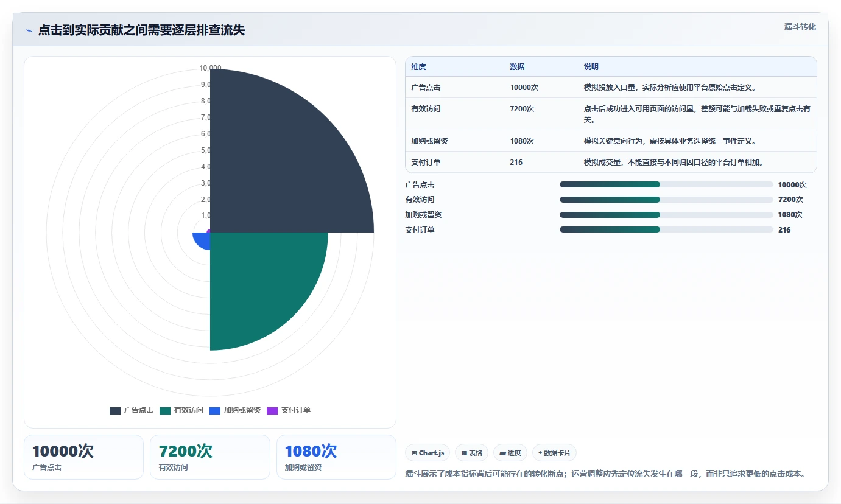
Task: Click the 10000次 value in the table
Action: click(524, 88)
